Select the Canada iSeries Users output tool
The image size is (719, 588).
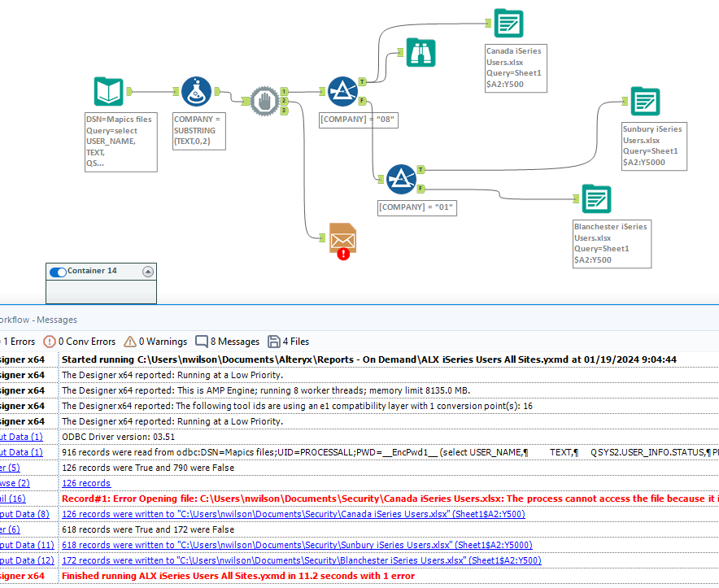[x=508, y=23]
